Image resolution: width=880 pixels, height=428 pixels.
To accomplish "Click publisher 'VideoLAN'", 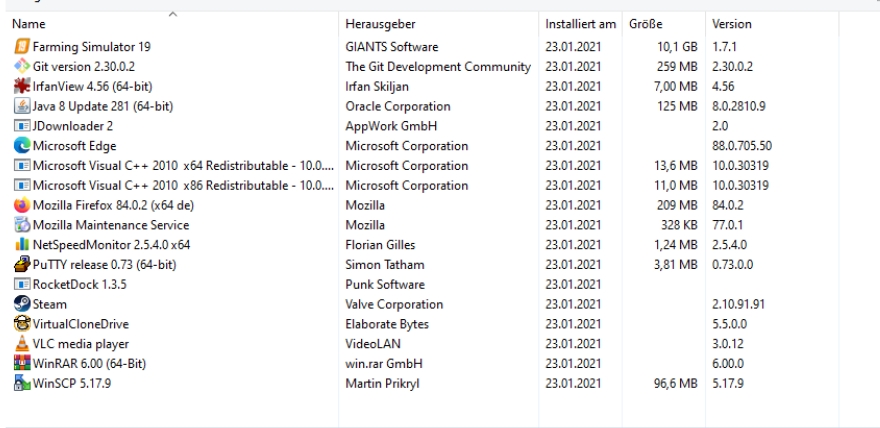I will [x=373, y=344].
